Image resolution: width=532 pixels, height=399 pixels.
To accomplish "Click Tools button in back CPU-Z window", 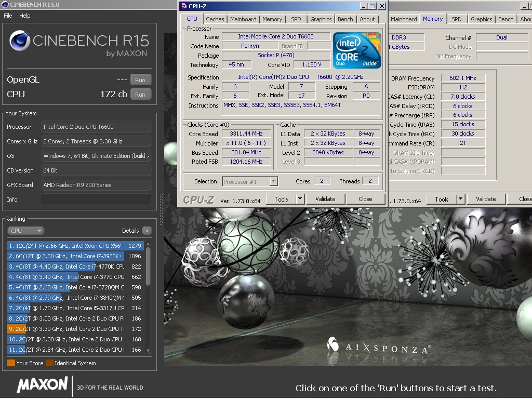I will (x=442, y=199).
